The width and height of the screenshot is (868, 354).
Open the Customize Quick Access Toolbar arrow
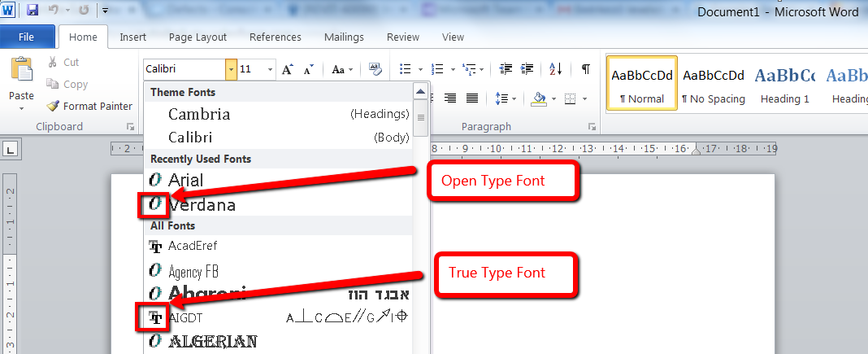tap(105, 10)
